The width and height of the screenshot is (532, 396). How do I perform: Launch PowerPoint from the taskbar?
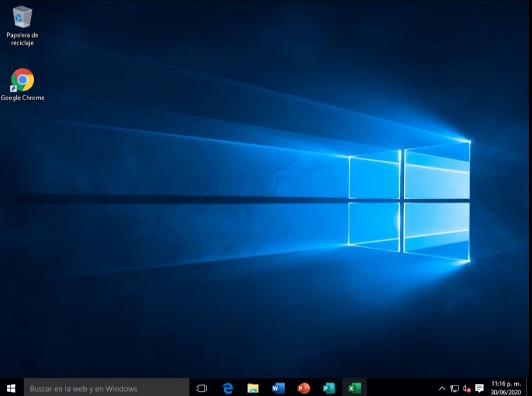pos(304,388)
